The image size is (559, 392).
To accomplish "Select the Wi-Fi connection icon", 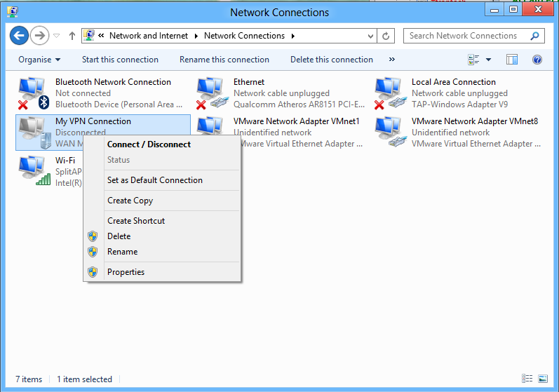I will click(32, 171).
